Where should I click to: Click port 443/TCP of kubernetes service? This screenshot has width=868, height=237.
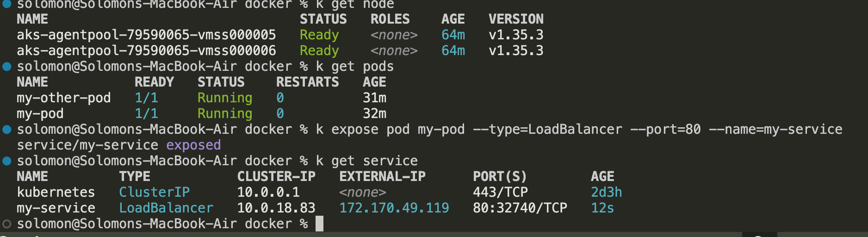(500, 192)
